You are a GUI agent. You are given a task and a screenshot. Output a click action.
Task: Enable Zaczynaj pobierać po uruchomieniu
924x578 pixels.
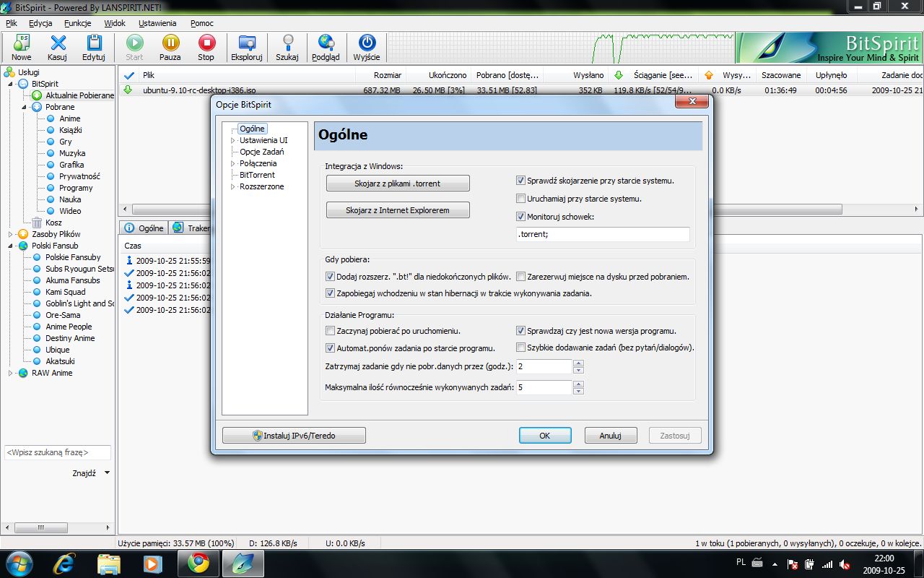330,331
